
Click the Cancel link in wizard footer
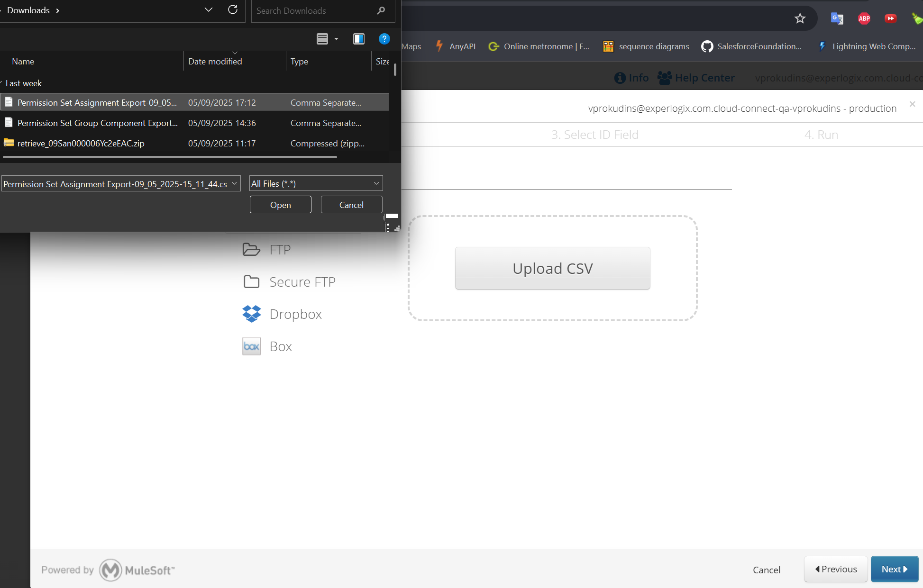coord(767,570)
